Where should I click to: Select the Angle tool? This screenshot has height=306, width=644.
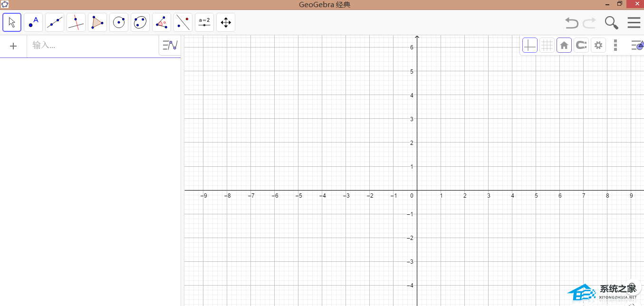162,22
